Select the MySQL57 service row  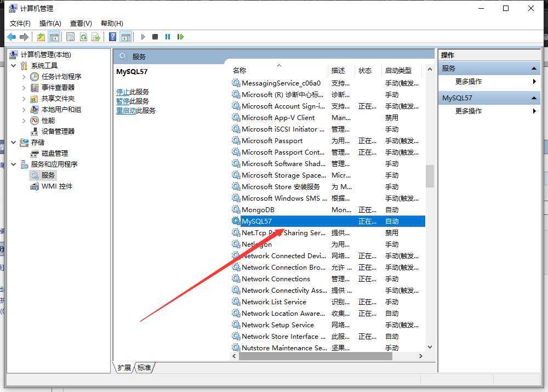328,221
